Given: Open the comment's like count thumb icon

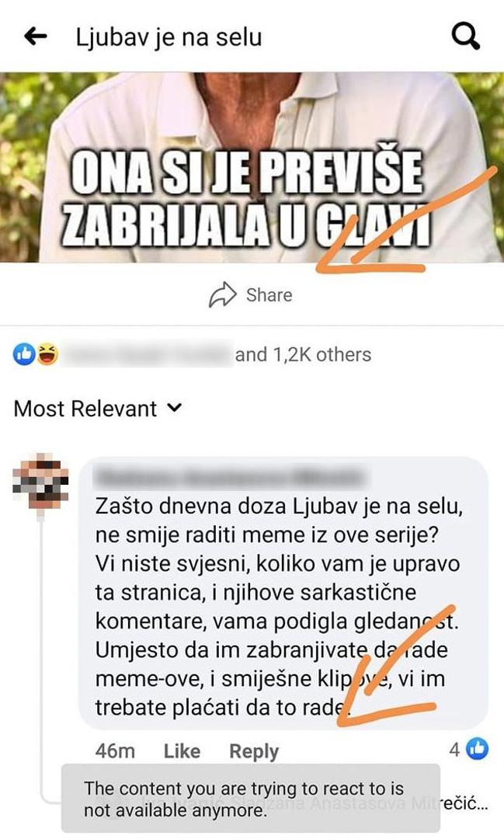Looking at the screenshot, I should pos(478,749).
